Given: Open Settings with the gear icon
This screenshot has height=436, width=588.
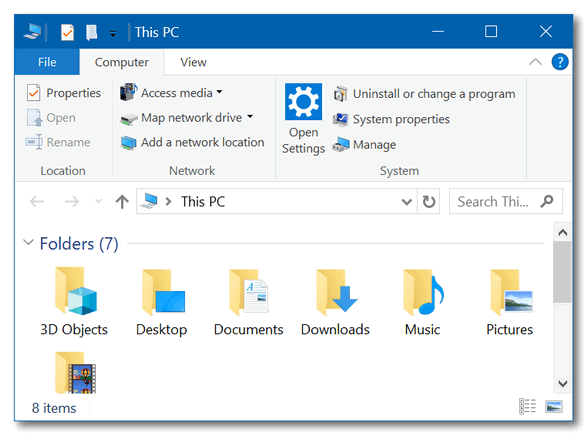Looking at the screenshot, I should point(303,118).
